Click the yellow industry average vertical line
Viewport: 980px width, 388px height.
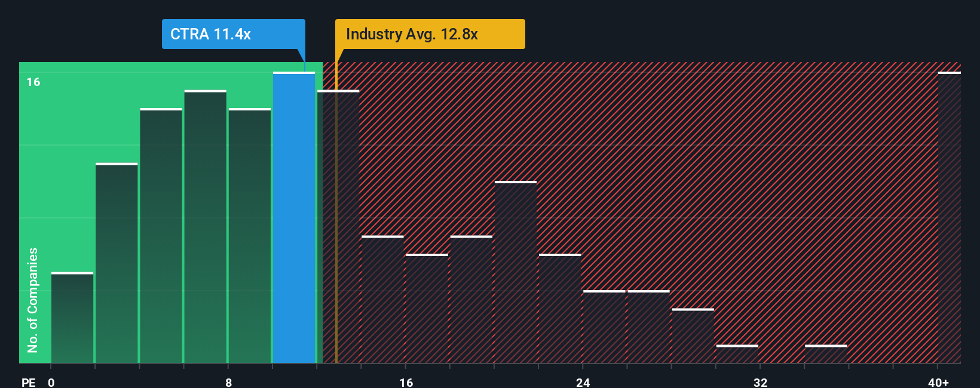[336, 213]
